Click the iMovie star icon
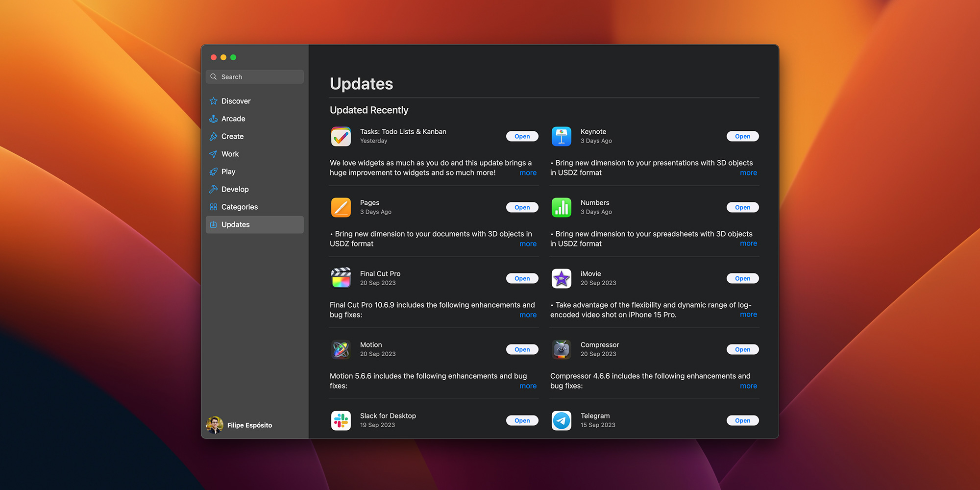 coord(561,278)
